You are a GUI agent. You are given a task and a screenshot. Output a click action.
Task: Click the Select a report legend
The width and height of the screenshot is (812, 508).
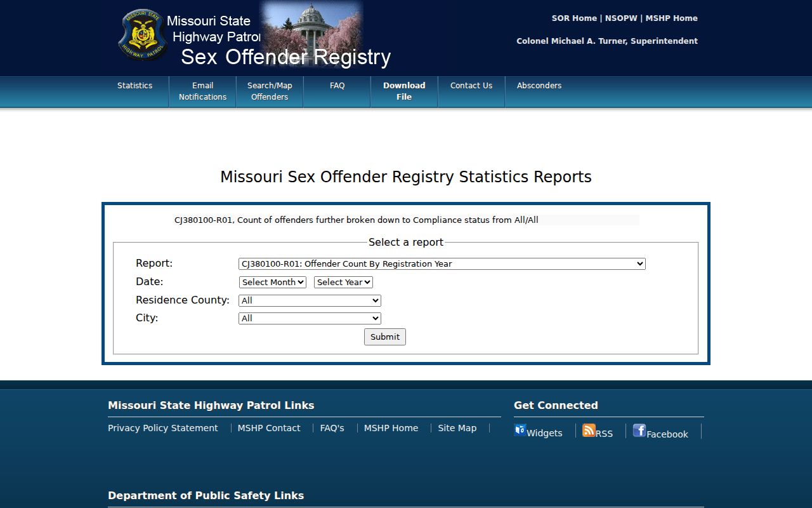coord(406,242)
